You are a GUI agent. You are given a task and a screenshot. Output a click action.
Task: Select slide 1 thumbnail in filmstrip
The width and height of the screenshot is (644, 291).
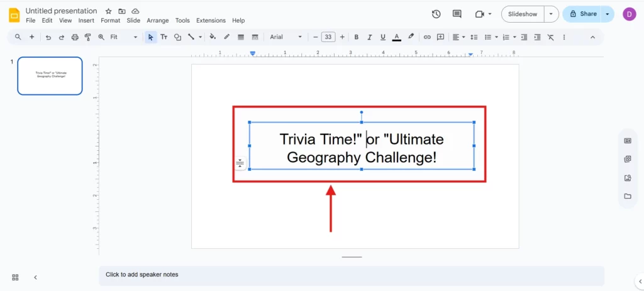(x=50, y=75)
